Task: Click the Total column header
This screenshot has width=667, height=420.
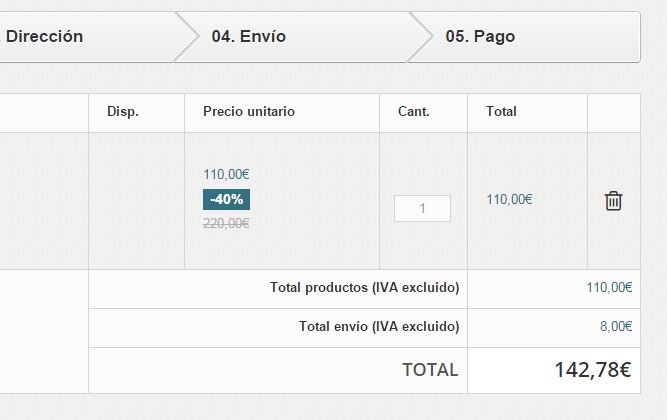Action: tap(502, 111)
